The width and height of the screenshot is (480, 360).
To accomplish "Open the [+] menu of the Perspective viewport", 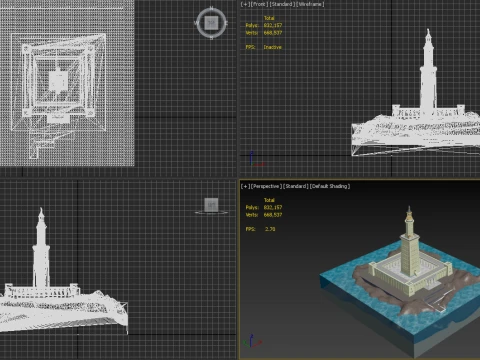I will point(245,186).
